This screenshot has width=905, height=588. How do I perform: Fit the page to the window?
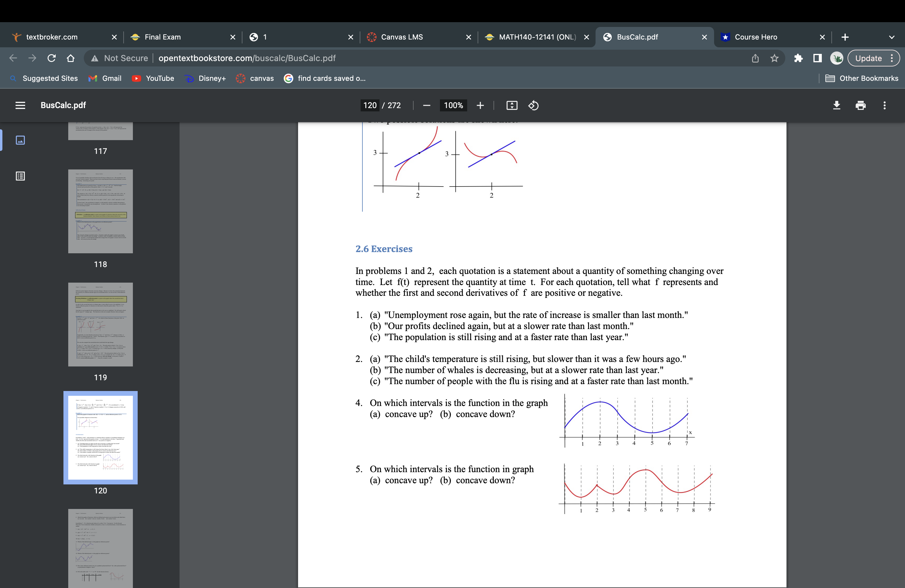tap(511, 105)
